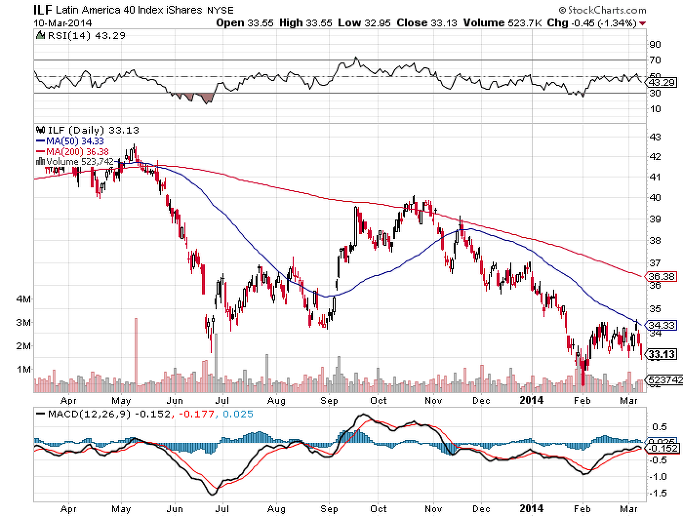Click the 42 label on the price axis
Image resolution: width=683 pixels, height=517 pixels.
(x=655, y=157)
